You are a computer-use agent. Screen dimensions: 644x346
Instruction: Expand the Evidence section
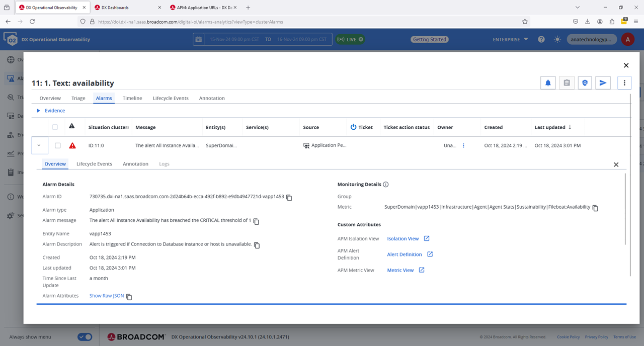click(x=39, y=111)
